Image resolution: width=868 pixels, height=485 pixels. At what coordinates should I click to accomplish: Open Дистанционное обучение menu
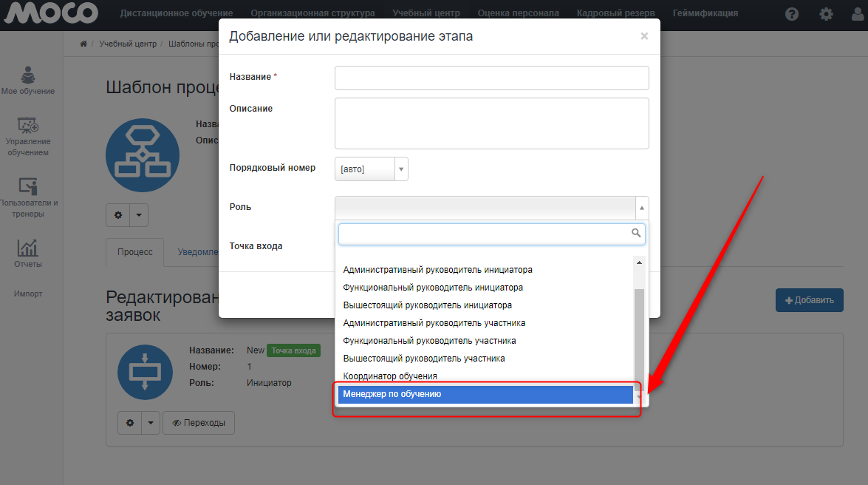pyautogui.click(x=177, y=13)
